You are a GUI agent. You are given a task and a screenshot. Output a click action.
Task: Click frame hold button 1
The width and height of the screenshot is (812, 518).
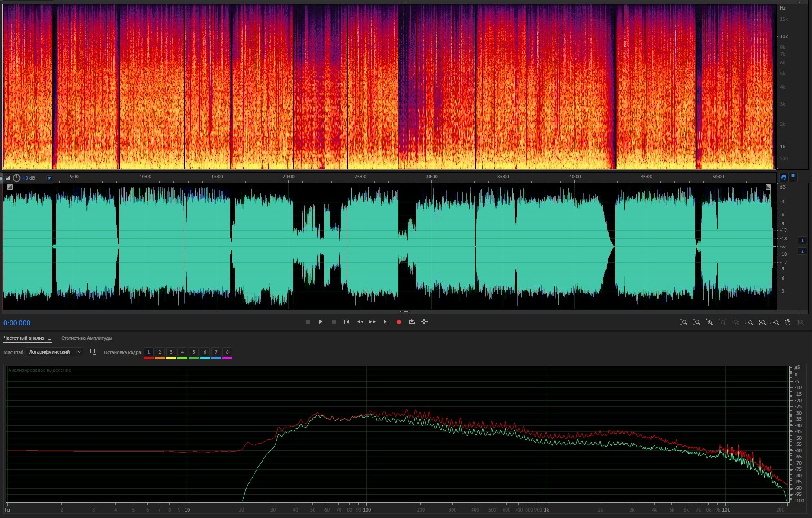point(148,352)
